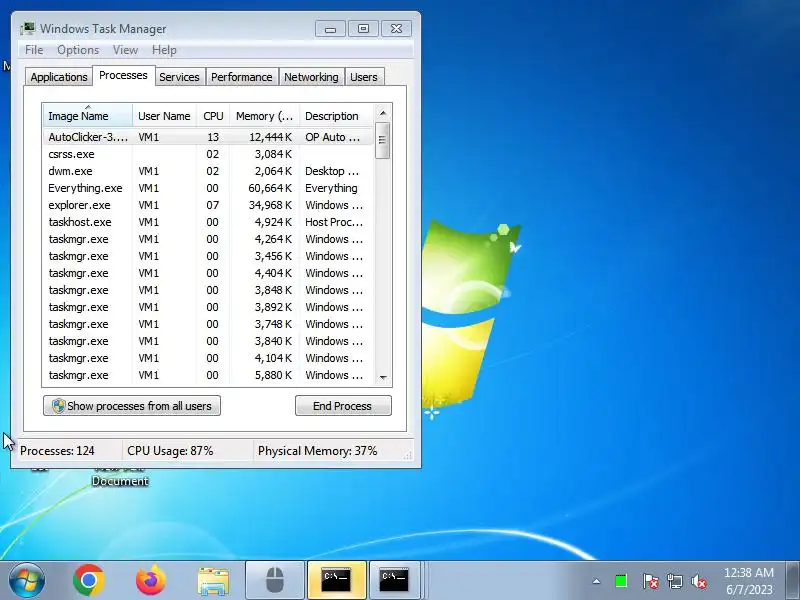Select taskmgr.exe using 4,104 K
The height and width of the screenshot is (600, 800).
tap(209, 358)
